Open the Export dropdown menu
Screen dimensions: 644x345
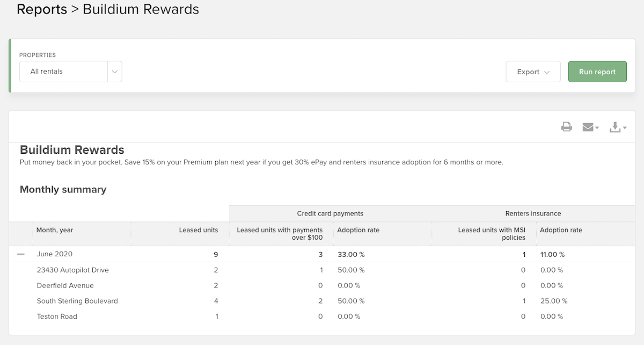[x=533, y=71]
